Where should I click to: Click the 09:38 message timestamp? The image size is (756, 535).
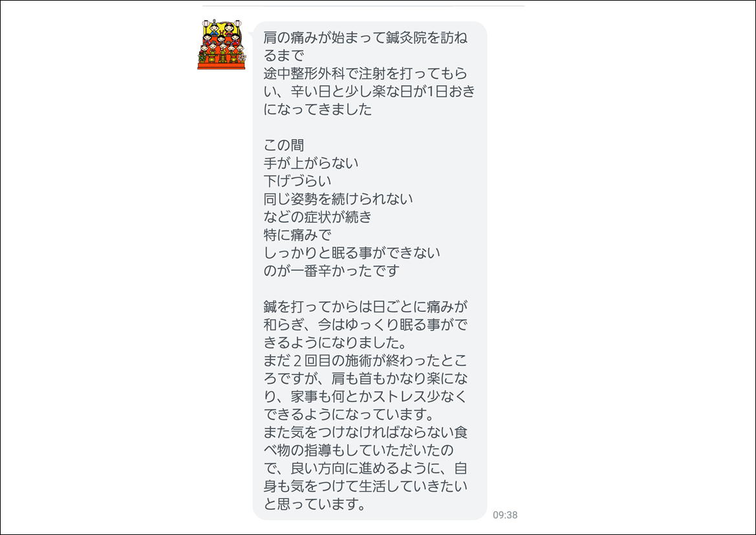505,515
